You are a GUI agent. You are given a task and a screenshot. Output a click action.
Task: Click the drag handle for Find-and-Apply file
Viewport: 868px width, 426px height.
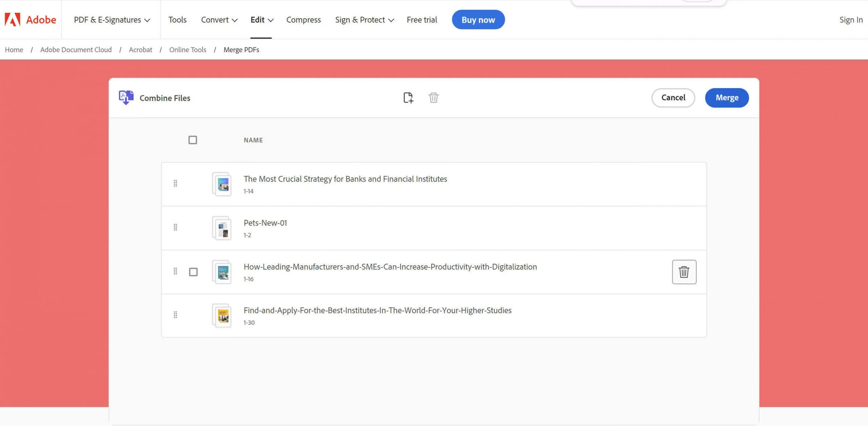tap(175, 316)
